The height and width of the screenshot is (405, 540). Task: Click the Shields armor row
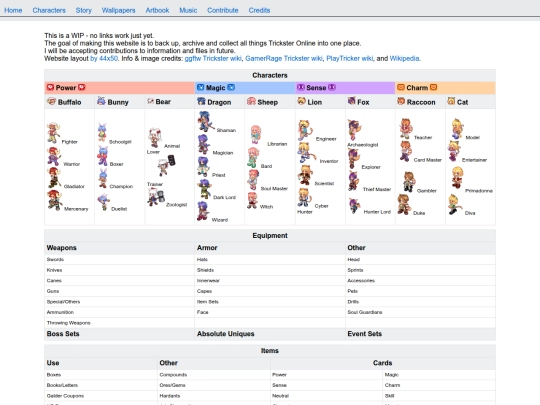click(270, 270)
